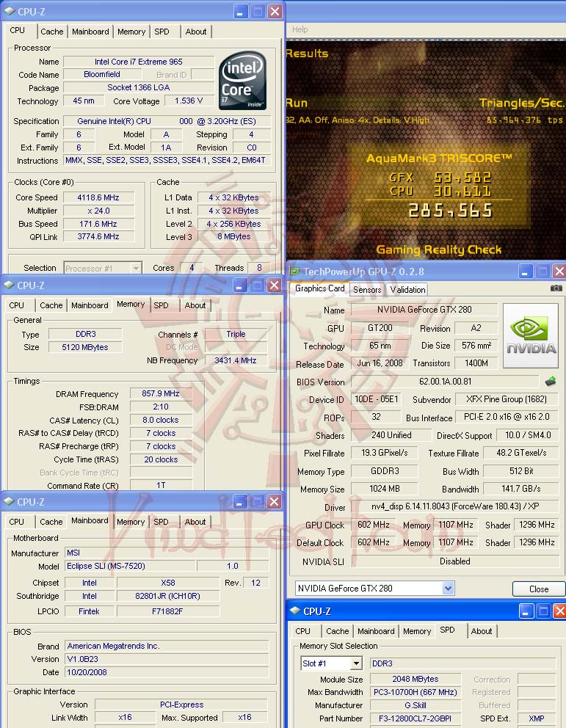Click the Intel Core i7 logo
566x728 pixels.
tap(242, 80)
